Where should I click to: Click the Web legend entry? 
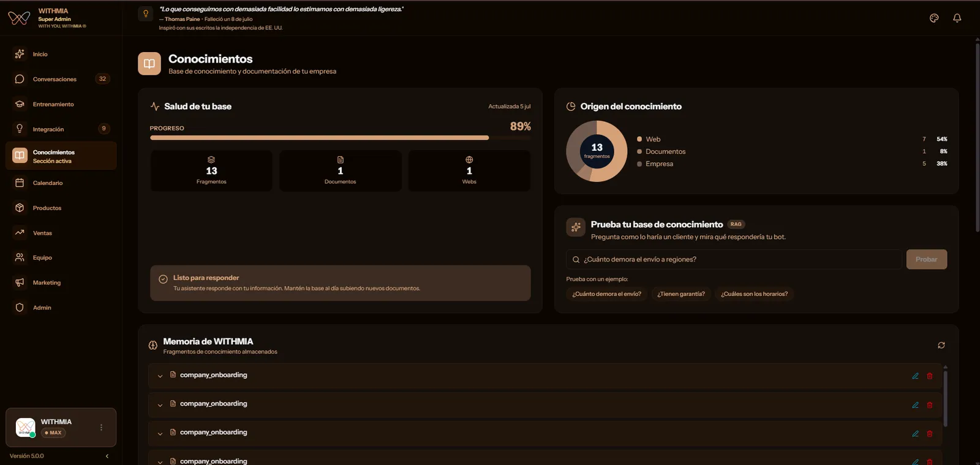649,139
